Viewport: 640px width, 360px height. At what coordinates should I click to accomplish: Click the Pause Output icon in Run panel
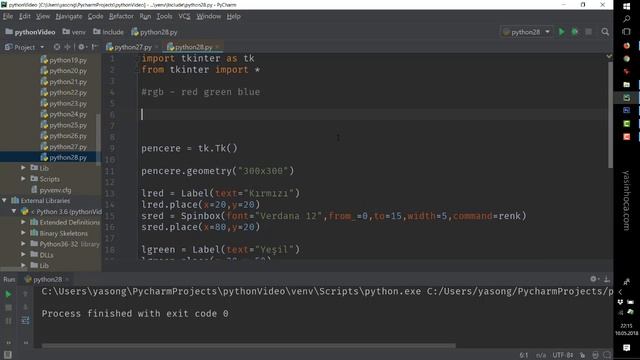[x=8, y=321]
